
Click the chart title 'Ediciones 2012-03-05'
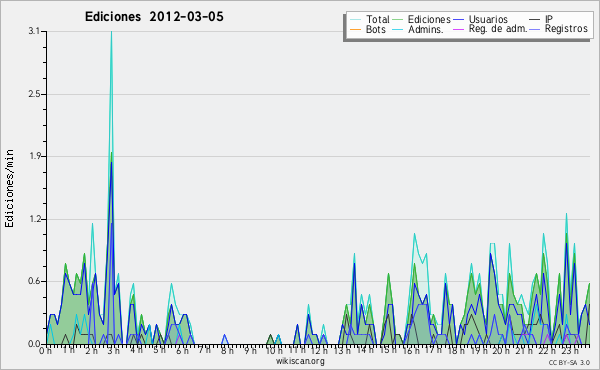coord(154,17)
